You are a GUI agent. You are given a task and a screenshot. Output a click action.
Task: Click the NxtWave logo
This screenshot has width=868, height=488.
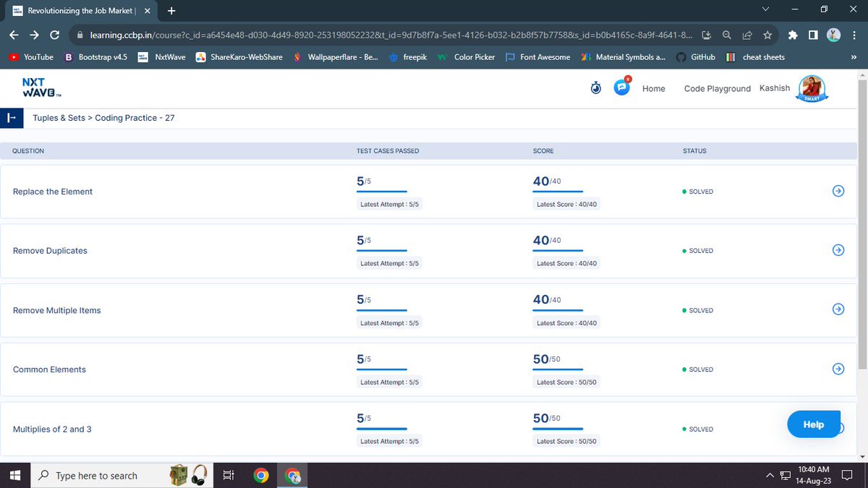coord(38,87)
